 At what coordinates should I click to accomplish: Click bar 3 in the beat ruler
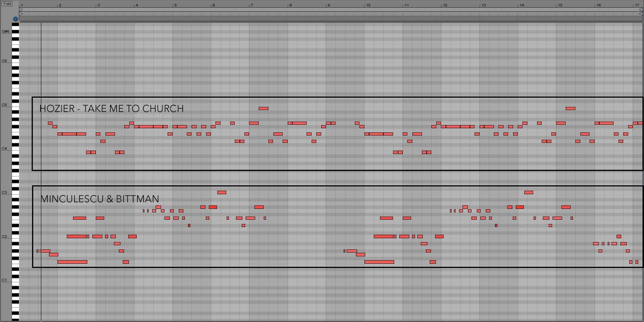pyautogui.click(x=98, y=5)
